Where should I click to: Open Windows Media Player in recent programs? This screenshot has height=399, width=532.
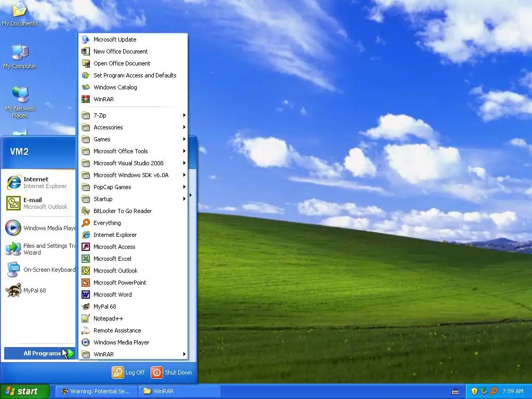click(39, 228)
